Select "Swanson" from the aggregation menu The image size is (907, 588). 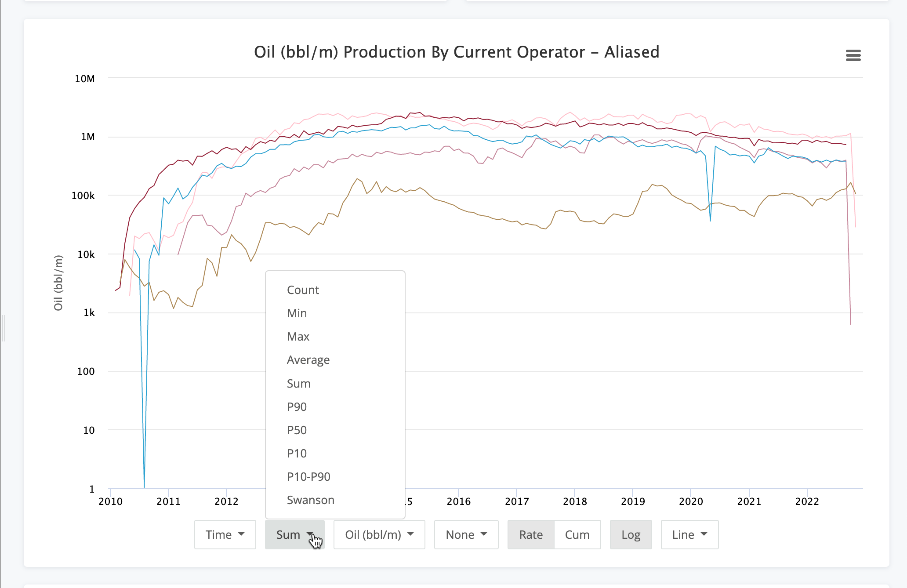(311, 500)
